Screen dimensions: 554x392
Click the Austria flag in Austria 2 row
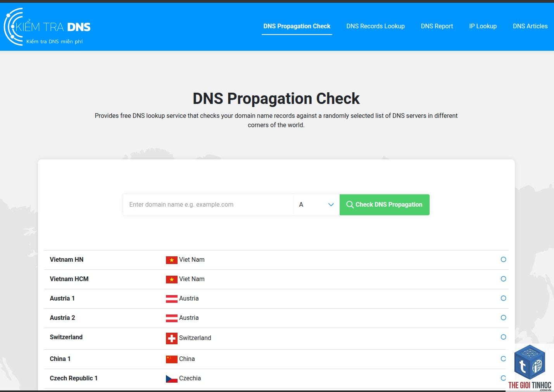click(x=171, y=318)
